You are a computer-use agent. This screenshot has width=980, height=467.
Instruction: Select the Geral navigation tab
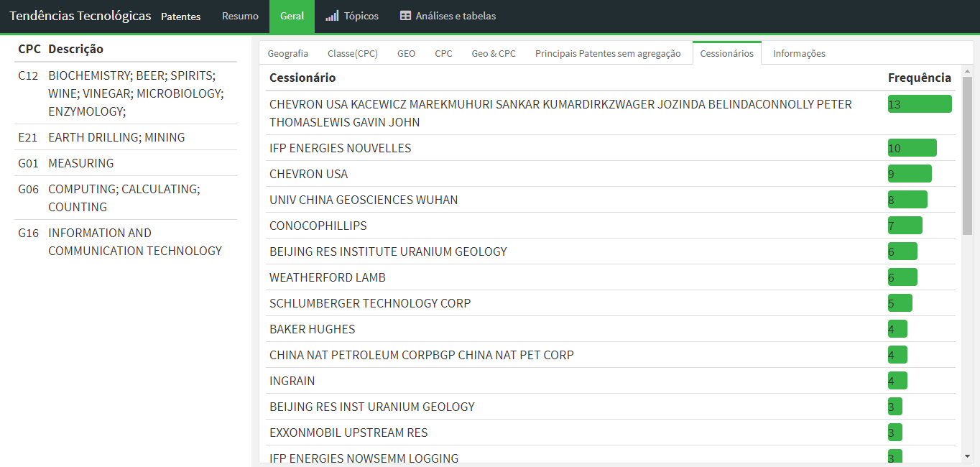tap(292, 16)
